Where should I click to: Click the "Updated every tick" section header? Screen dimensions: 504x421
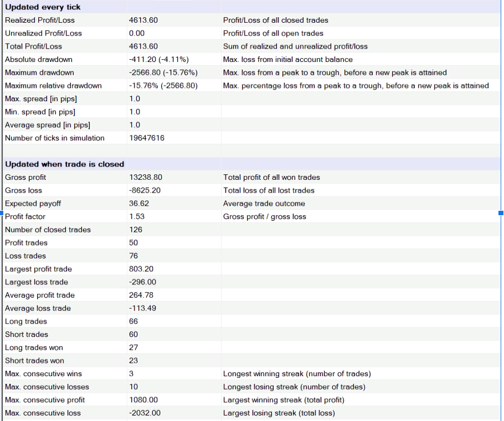[43, 7]
